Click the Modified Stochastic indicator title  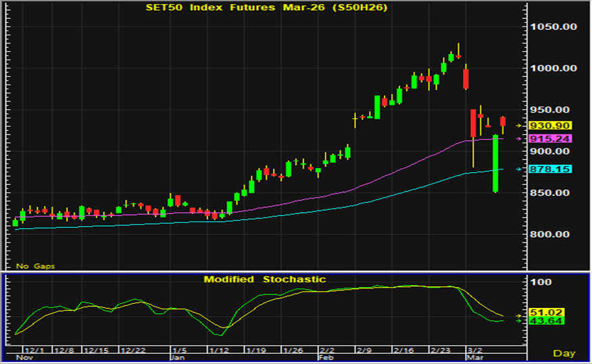pyautogui.click(x=265, y=279)
